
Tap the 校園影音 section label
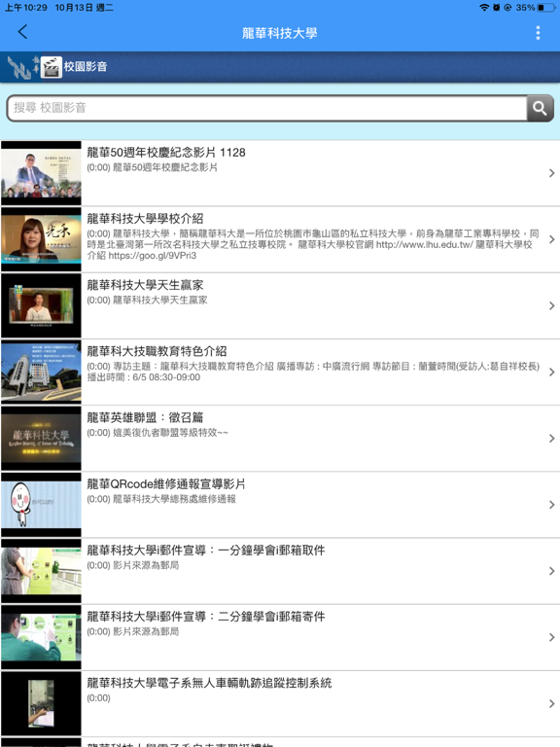(x=86, y=67)
